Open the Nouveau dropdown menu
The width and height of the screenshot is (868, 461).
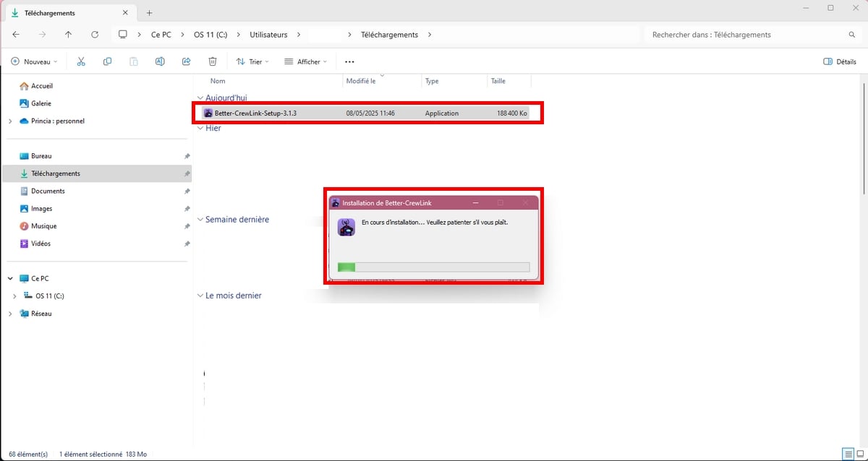coord(34,61)
